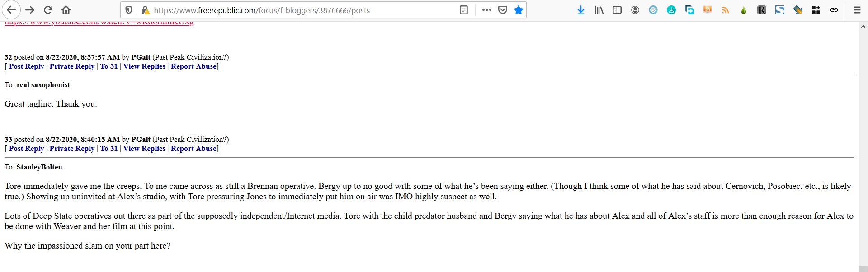The image size is (868, 272).
Task: Click the RSS feed extension icon
Action: pyautogui.click(x=726, y=10)
